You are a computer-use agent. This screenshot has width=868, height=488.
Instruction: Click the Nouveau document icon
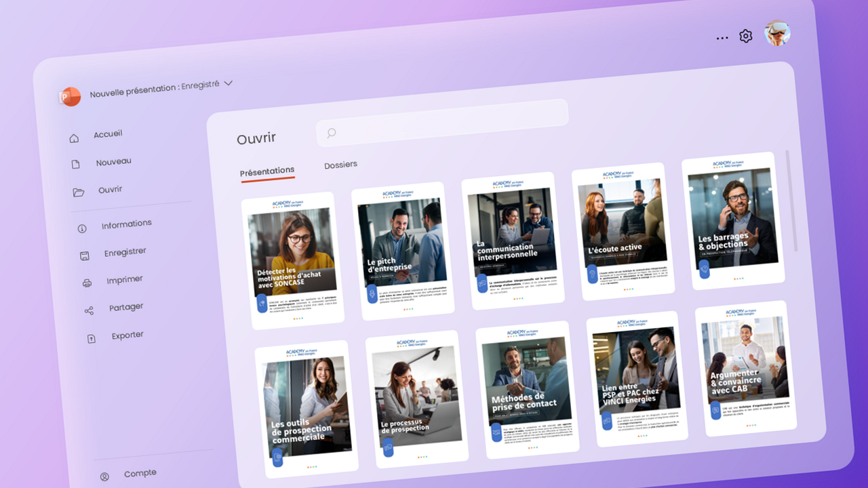point(76,165)
